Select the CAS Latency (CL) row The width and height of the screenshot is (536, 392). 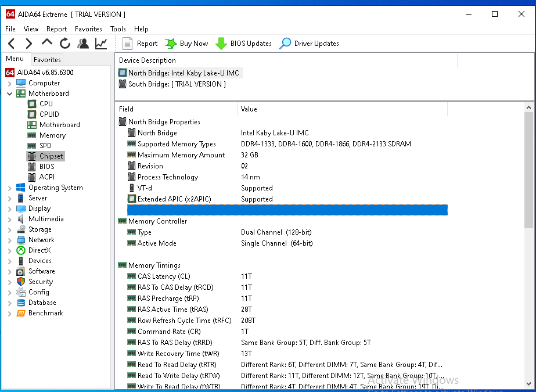coord(287,276)
